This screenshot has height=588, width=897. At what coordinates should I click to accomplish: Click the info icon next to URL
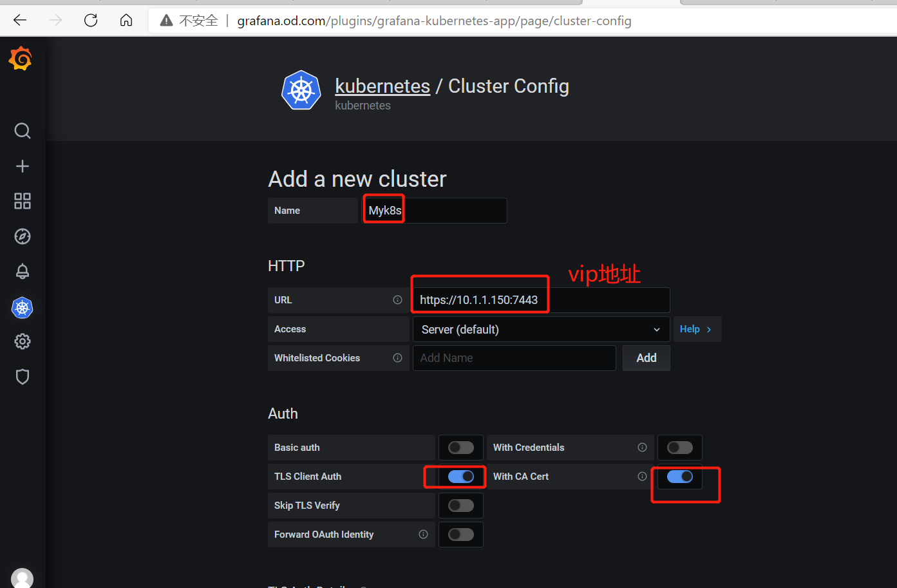(x=397, y=300)
